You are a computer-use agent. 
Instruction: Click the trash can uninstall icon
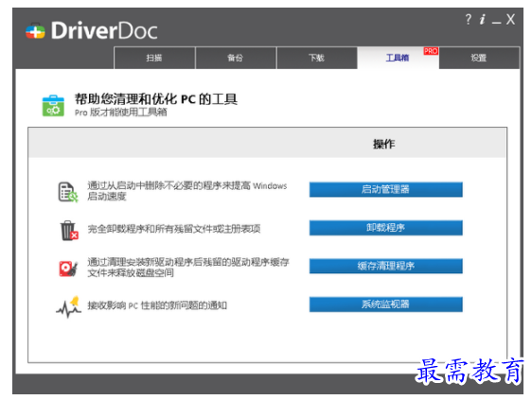tap(69, 230)
